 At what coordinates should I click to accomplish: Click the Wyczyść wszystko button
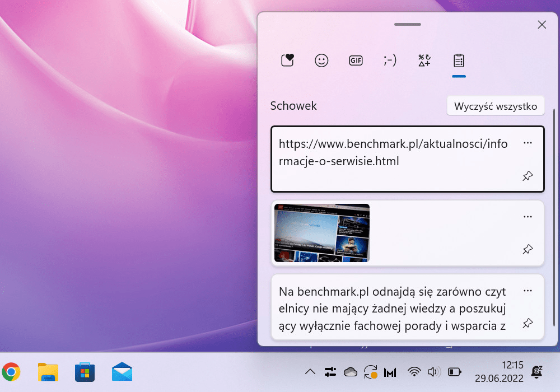(496, 106)
